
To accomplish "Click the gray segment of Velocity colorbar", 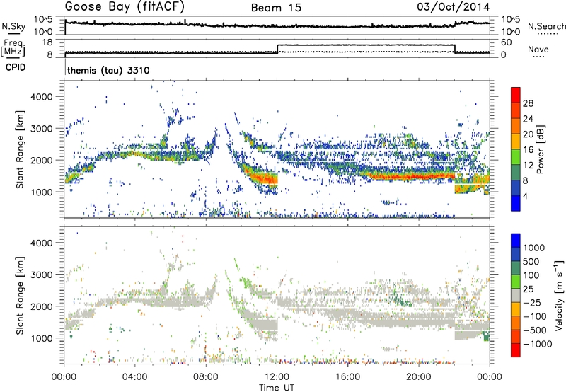I will coord(516,295).
